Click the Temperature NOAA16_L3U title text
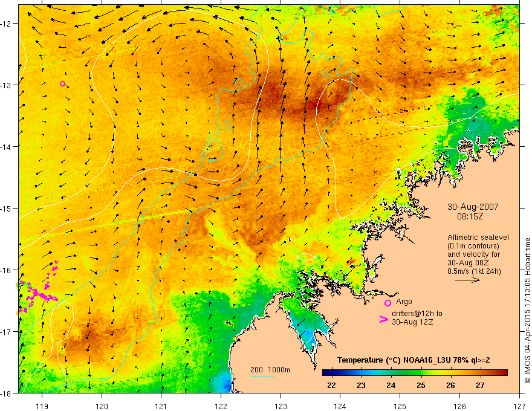532x411 pixels. coord(414,360)
